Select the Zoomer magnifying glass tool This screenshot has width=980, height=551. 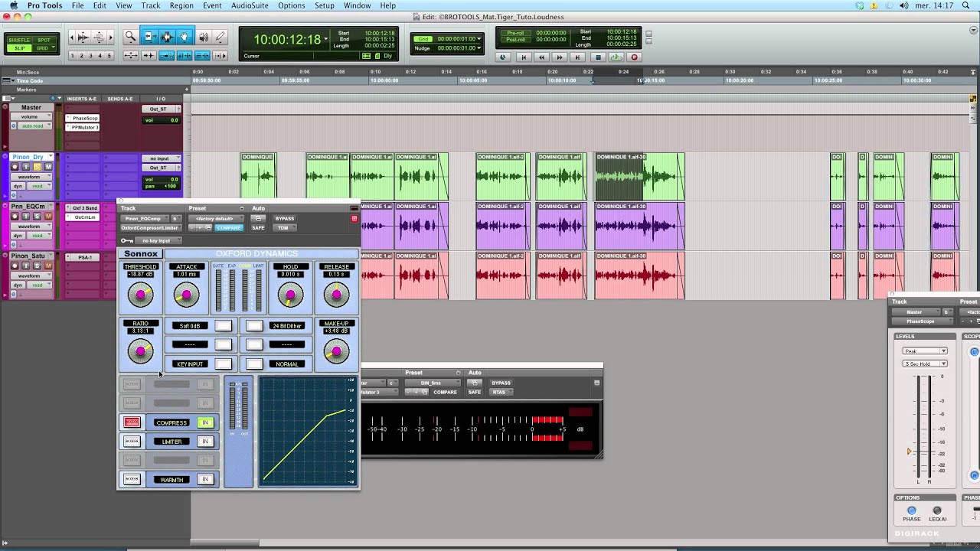130,37
